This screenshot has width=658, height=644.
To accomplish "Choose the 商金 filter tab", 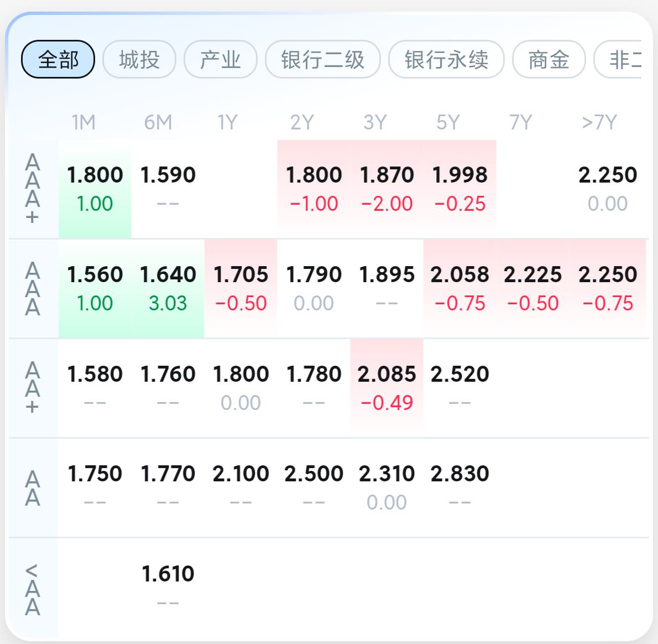I will (549, 59).
